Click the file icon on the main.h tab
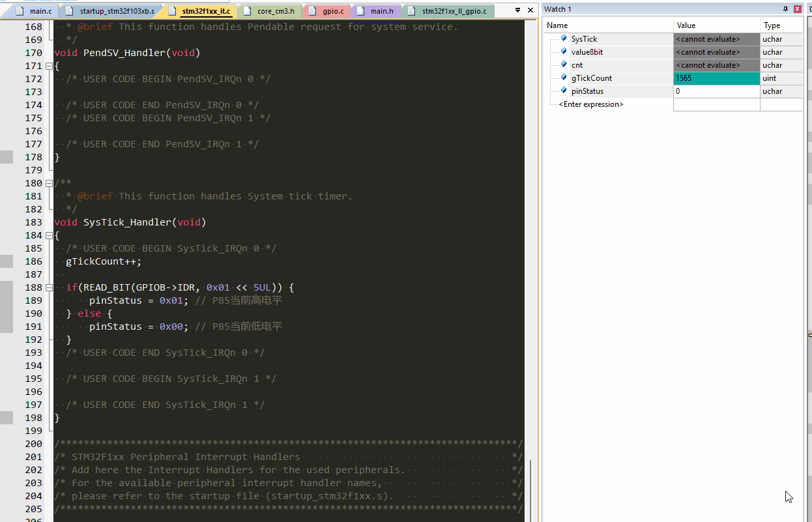The width and height of the screenshot is (812, 522). pos(360,10)
